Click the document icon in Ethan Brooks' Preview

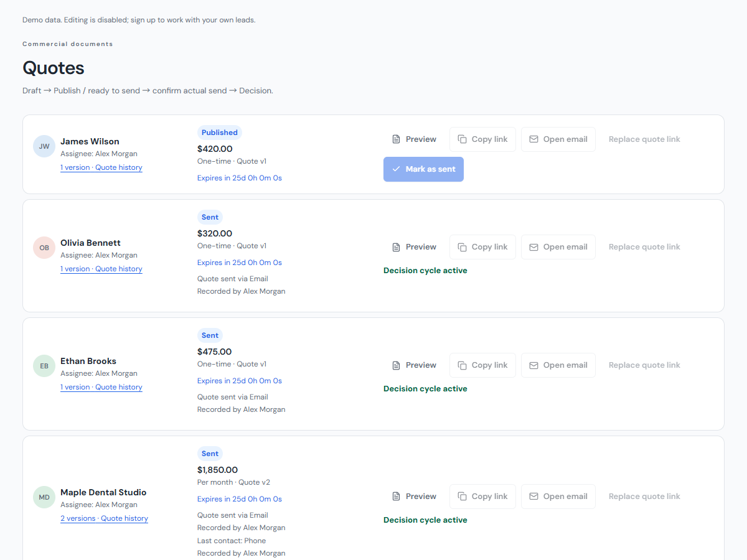tap(396, 365)
